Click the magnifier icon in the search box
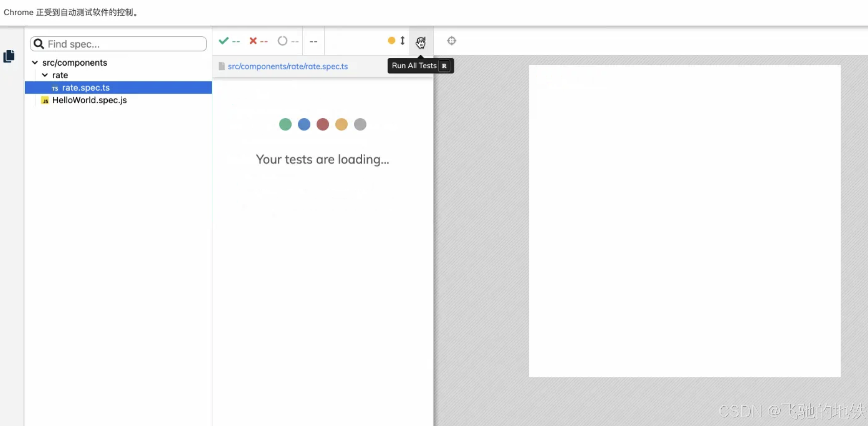The image size is (868, 426). tap(39, 44)
